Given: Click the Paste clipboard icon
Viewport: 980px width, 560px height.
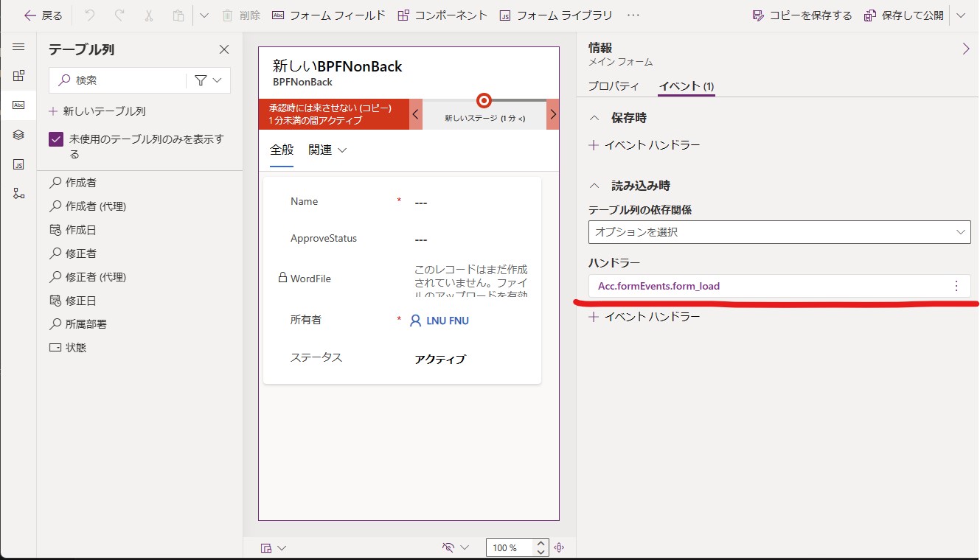Looking at the screenshot, I should tap(178, 15).
